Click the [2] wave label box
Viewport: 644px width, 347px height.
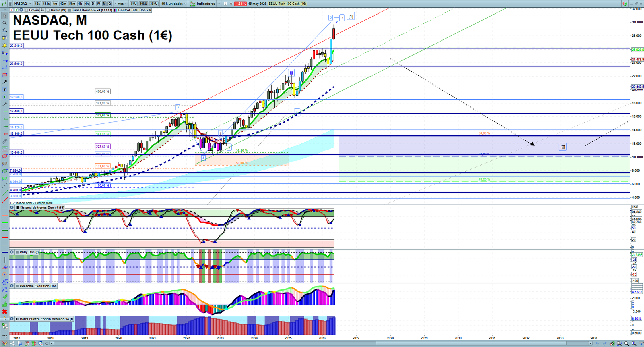pyautogui.click(x=563, y=147)
